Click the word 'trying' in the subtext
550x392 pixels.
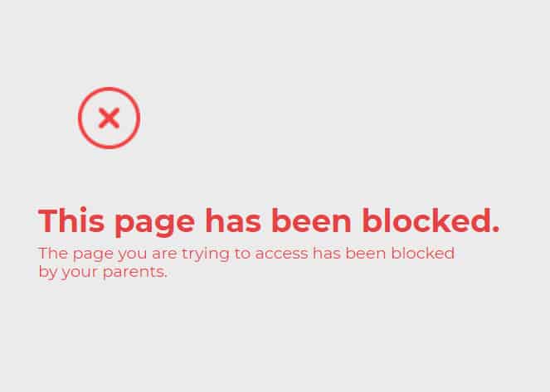click(206, 254)
